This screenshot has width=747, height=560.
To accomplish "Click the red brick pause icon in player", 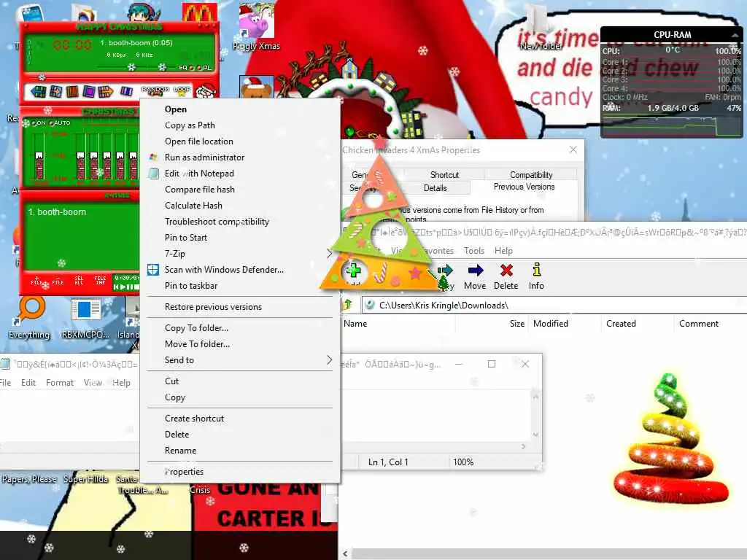I will point(72,91).
